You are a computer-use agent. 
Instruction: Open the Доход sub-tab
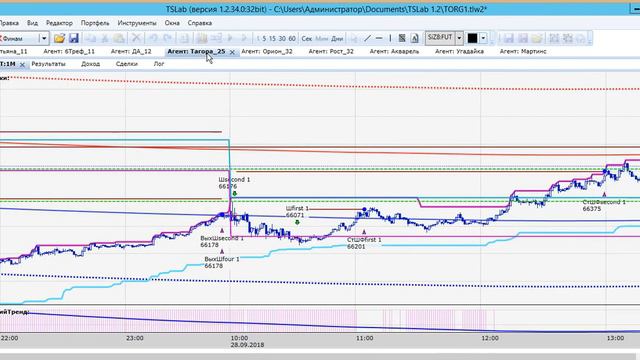click(90, 64)
